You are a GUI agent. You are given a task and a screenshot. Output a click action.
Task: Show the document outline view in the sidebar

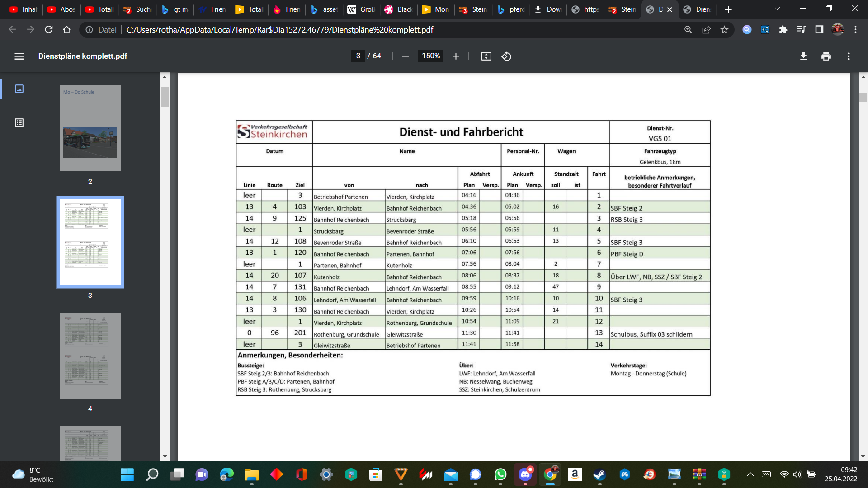pyautogui.click(x=19, y=122)
